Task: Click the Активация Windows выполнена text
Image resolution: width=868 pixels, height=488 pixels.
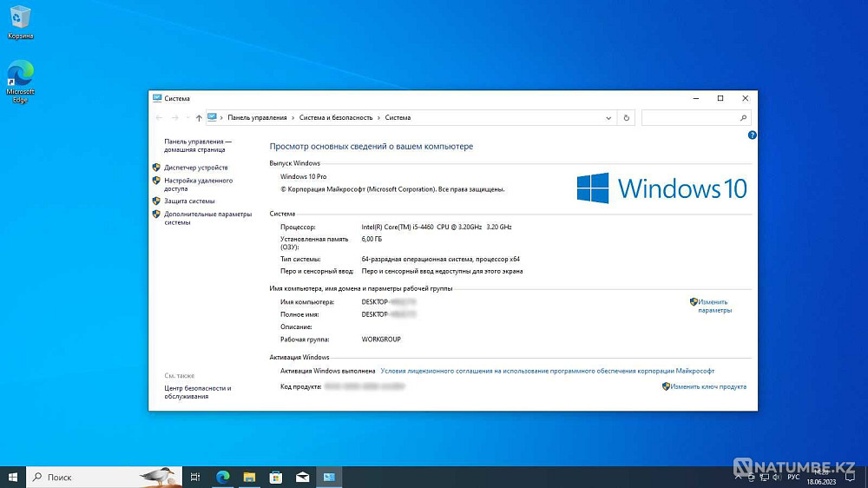Action: (327, 371)
